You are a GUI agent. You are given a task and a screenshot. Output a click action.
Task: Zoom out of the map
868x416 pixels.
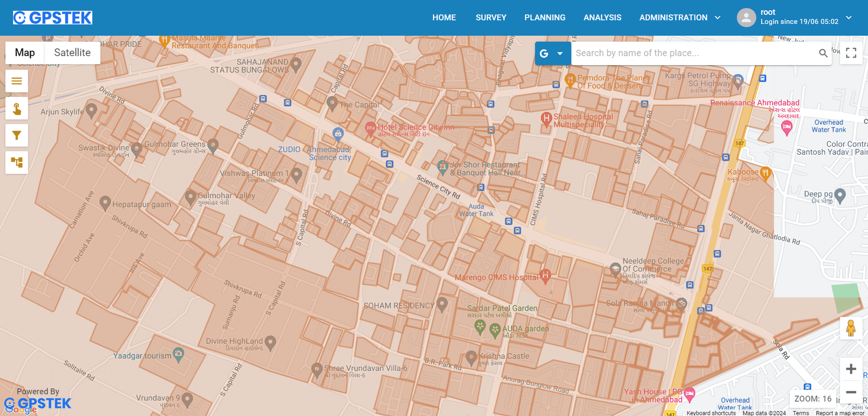(851, 392)
